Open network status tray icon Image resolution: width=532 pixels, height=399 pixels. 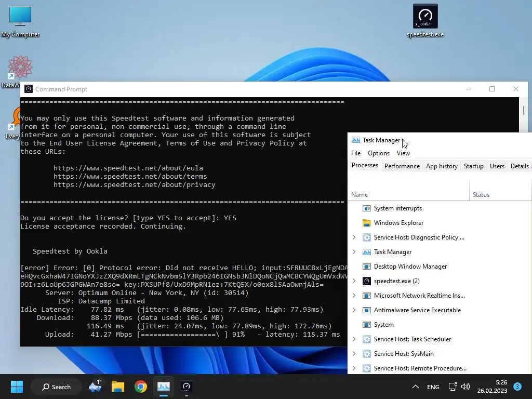tap(453, 387)
